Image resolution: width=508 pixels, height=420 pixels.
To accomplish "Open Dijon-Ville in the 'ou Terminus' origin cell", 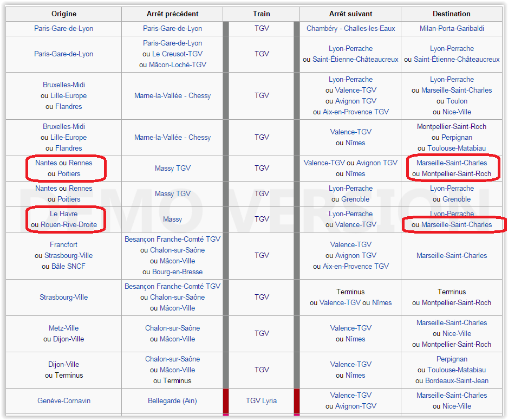I will (63, 365).
